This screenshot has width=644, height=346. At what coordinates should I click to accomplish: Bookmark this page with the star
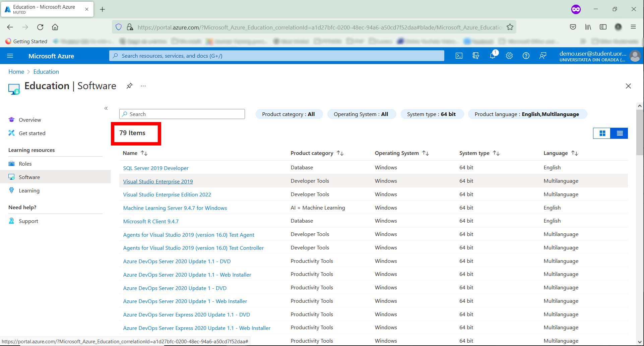510,27
